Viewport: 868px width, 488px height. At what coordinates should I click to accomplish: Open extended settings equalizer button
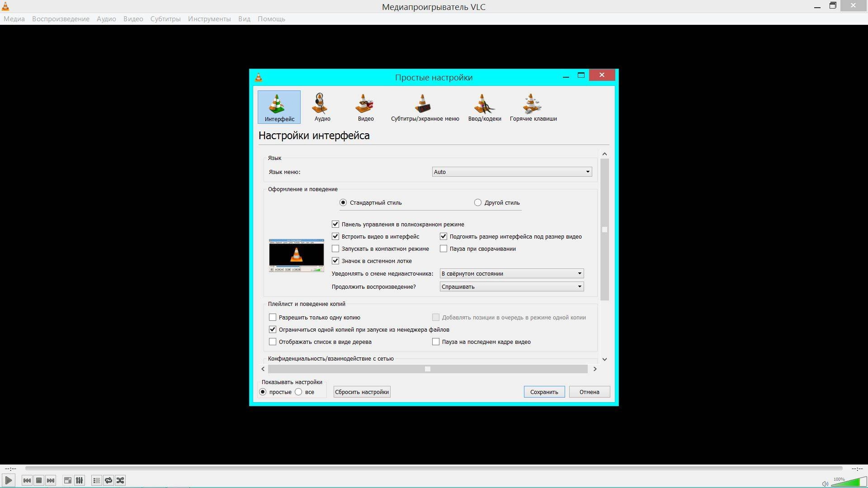pos(79,480)
